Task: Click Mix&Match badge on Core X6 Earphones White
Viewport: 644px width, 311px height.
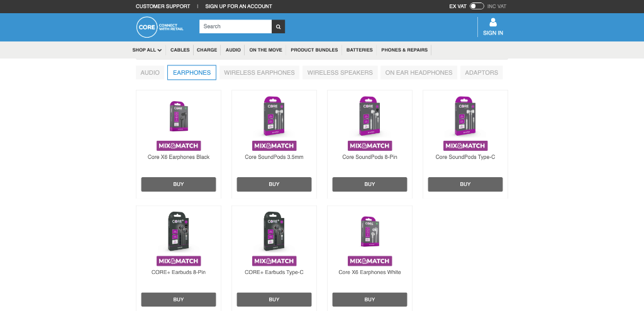Action: 370,261
